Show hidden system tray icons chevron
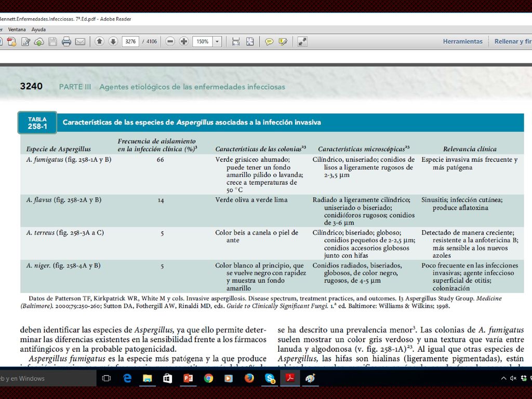 coord(503,378)
